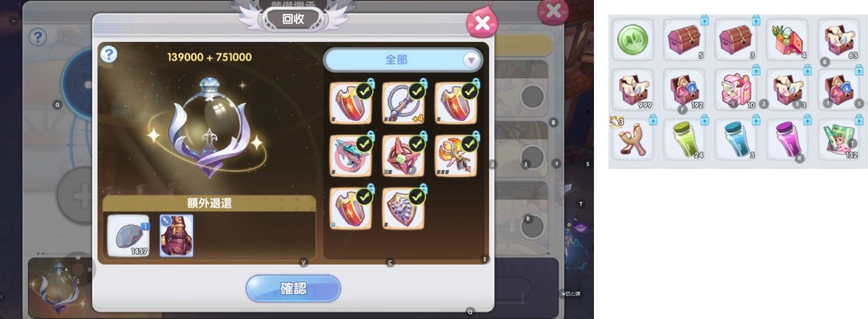
Task: Select the purple potion bottle
Action: [x=786, y=139]
